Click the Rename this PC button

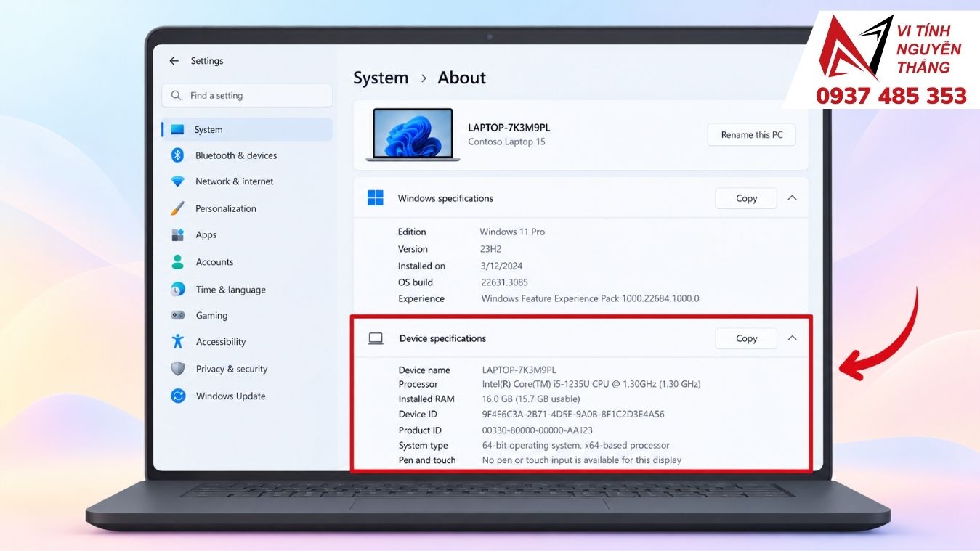click(x=752, y=135)
